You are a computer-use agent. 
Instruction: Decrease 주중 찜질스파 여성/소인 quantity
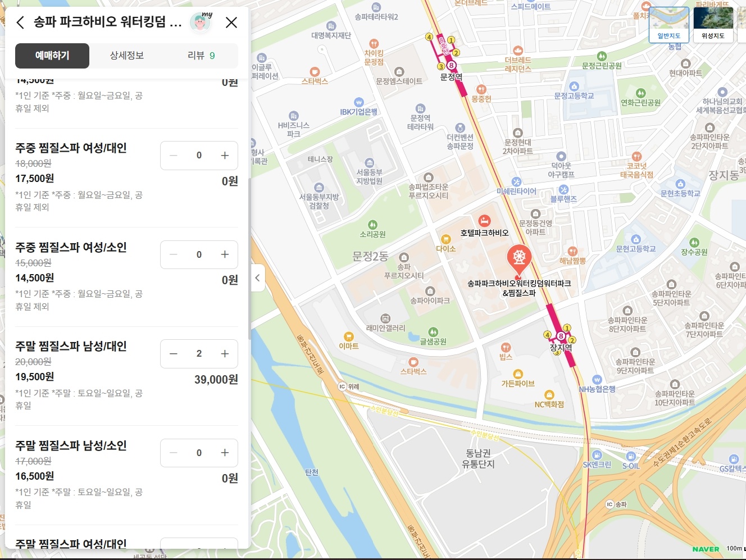click(174, 254)
